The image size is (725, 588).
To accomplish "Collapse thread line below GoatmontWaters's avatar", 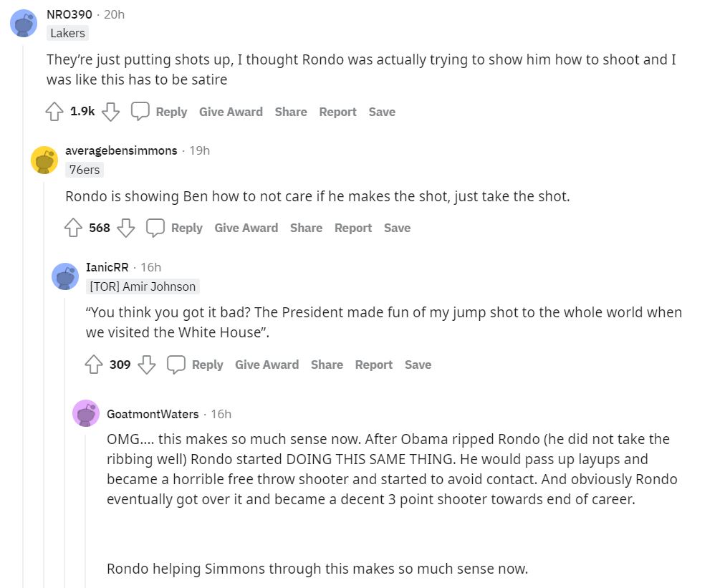I will (85, 501).
